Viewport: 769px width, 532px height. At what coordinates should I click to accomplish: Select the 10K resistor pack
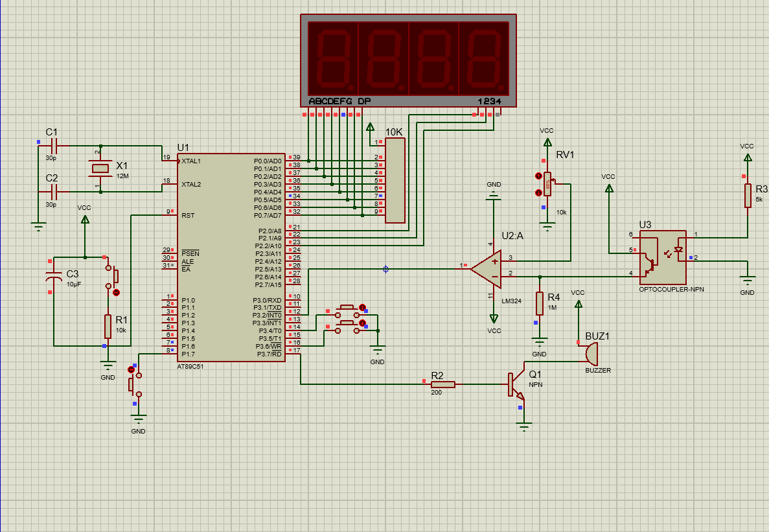click(x=395, y=180)
